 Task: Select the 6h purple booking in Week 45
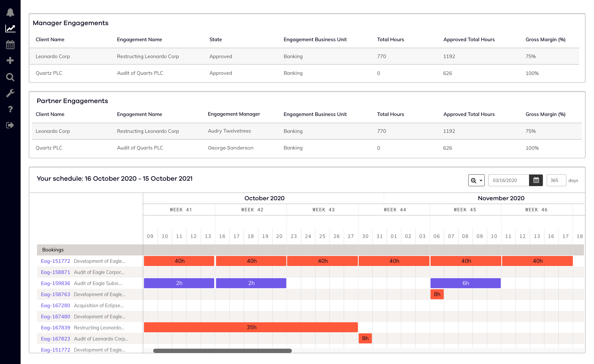coord(465,283)
